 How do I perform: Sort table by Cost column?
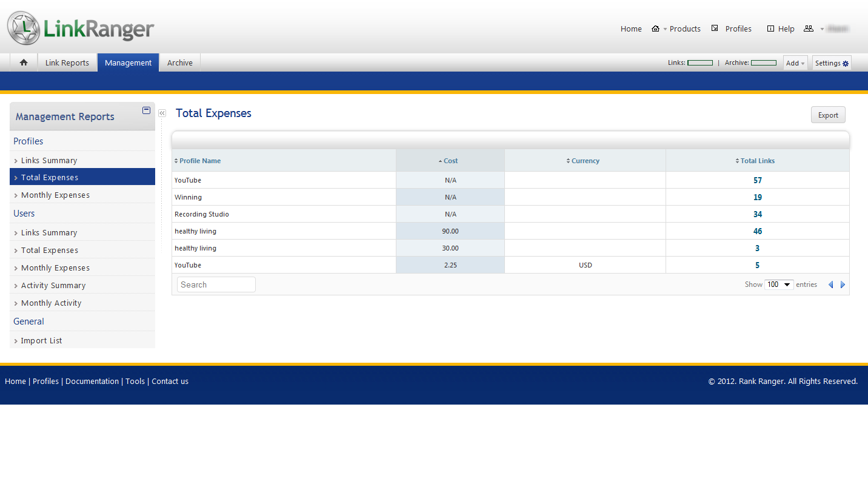pyautogui.click(x=450, y=161)
